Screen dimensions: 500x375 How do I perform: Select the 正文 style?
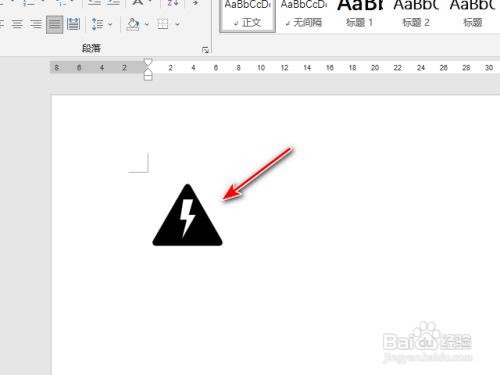(248, 15)
